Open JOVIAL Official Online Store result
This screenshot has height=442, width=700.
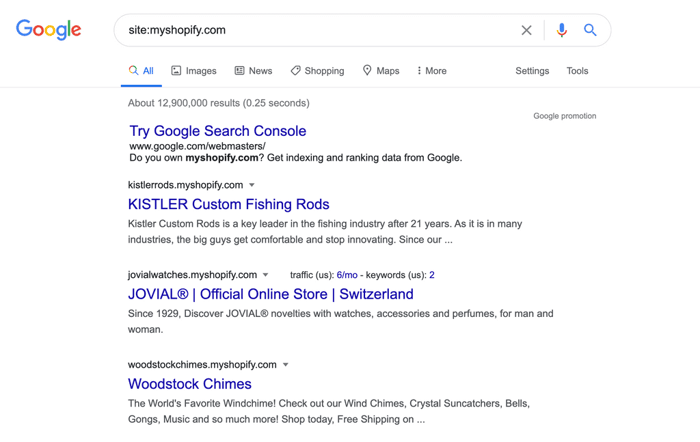pyautogui.click(x=271, y=294)
